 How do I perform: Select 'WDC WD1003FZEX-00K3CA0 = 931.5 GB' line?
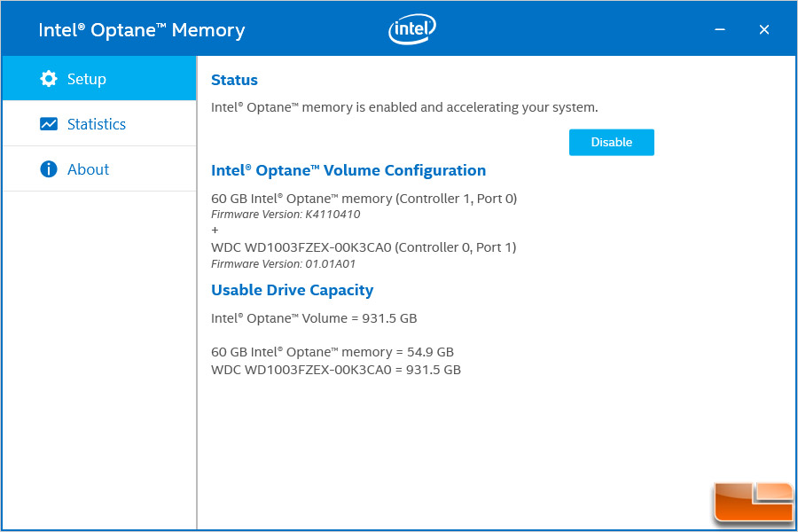tap(336, 370)
